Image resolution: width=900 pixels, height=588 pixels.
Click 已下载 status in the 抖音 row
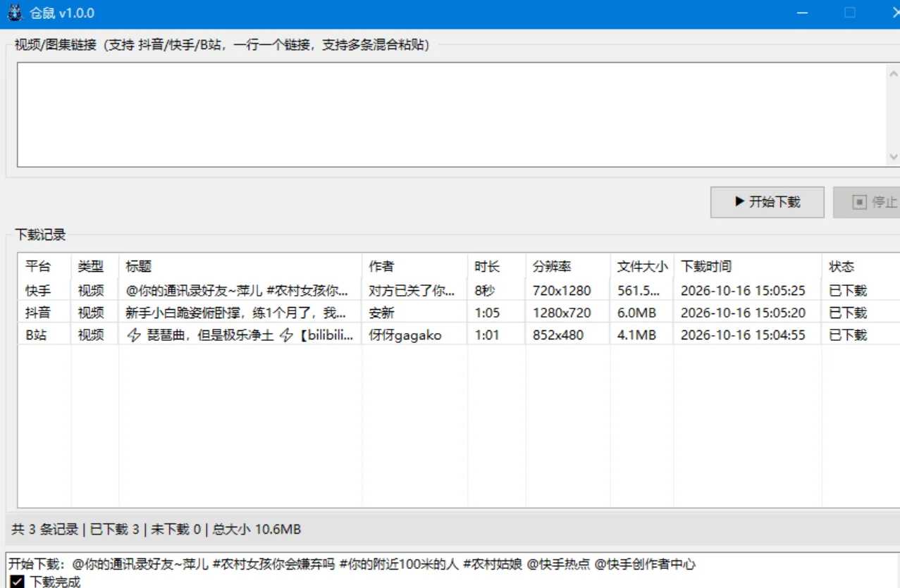[848, 313]
